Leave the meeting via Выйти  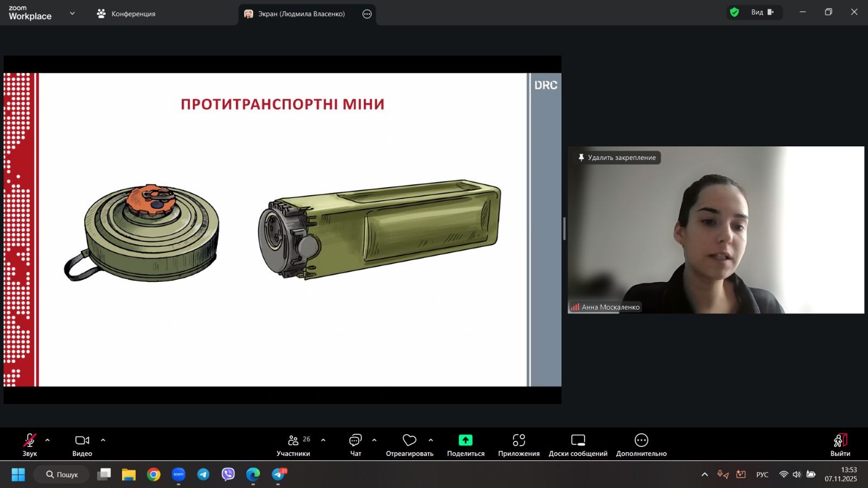click(840, 445)
